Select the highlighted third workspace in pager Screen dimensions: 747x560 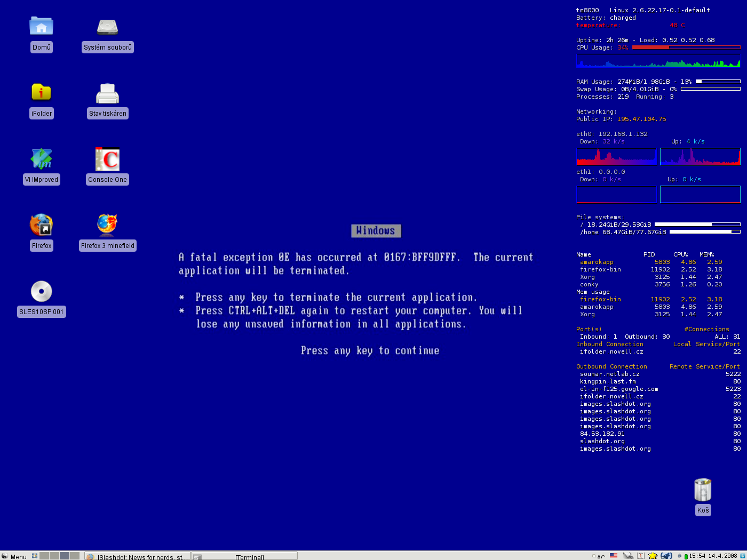(65, 556)
